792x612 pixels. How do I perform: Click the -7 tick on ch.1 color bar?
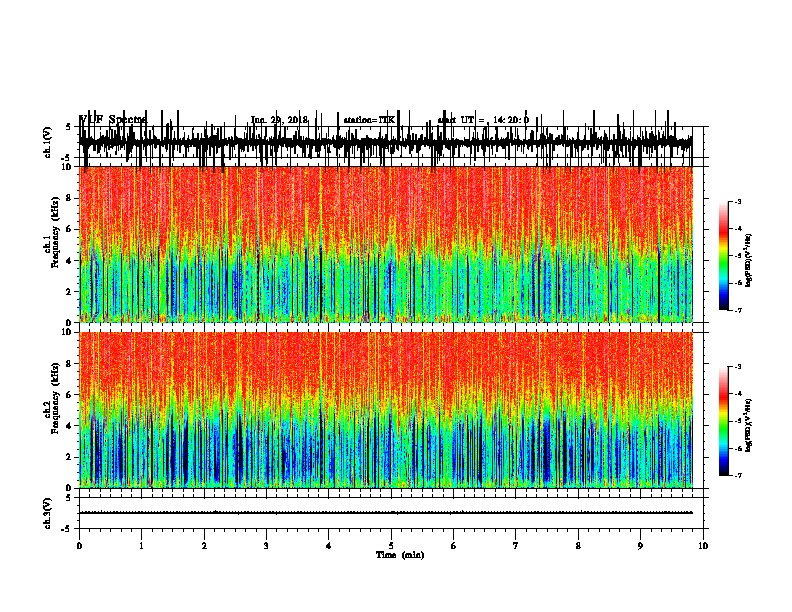tap(737, 310)
